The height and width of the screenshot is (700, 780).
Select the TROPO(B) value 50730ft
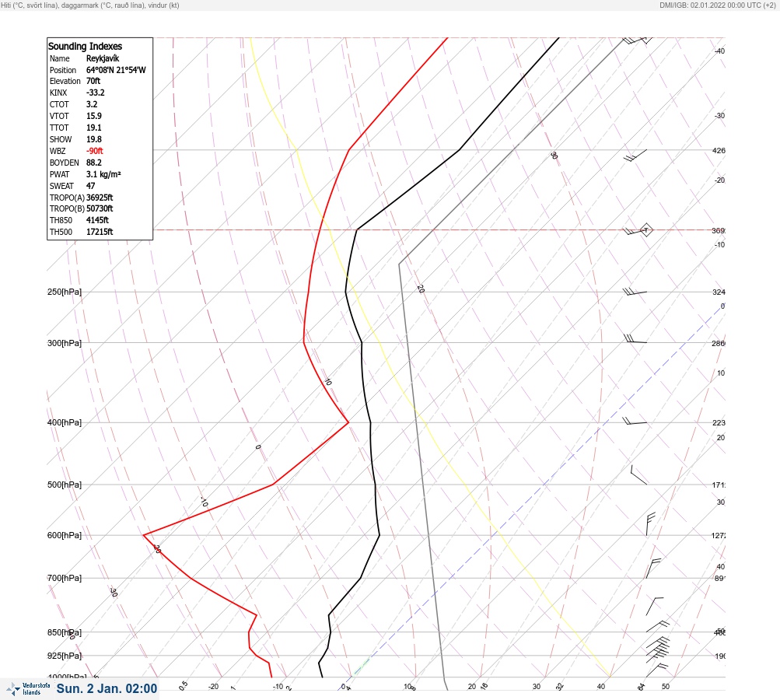pos(100,208)
